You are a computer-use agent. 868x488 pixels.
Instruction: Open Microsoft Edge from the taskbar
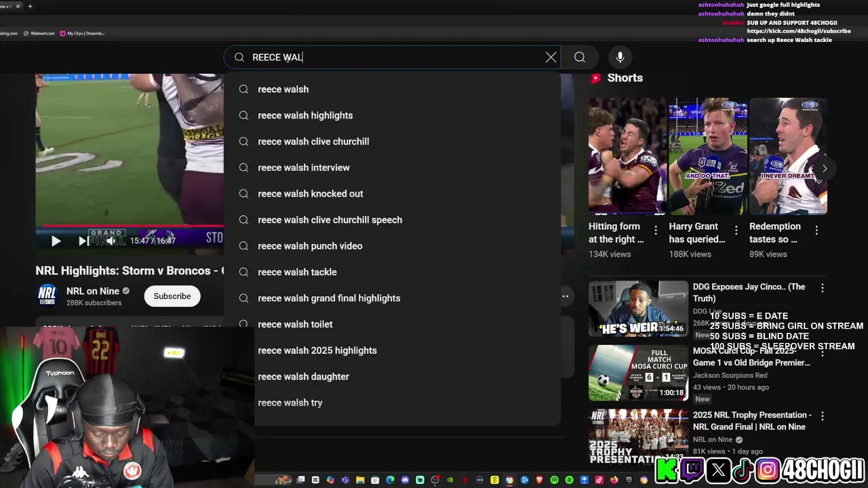390,480
